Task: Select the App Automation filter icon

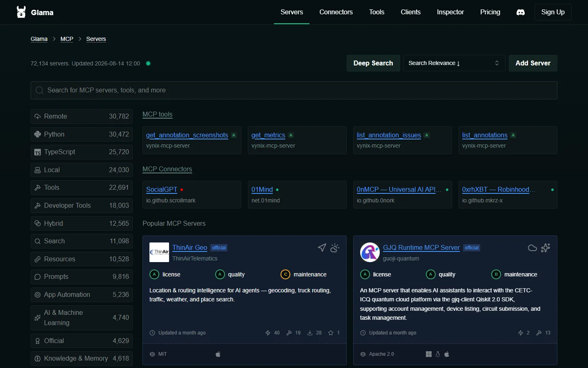Action: pos(38,295)
